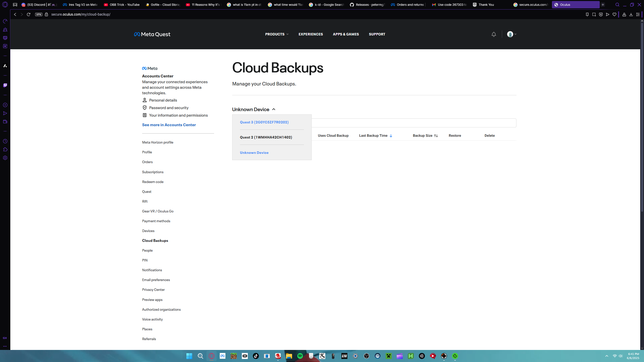
Task: Switch to Gofile - Cloud Storage tab
Action: click(x=163, y=5)
